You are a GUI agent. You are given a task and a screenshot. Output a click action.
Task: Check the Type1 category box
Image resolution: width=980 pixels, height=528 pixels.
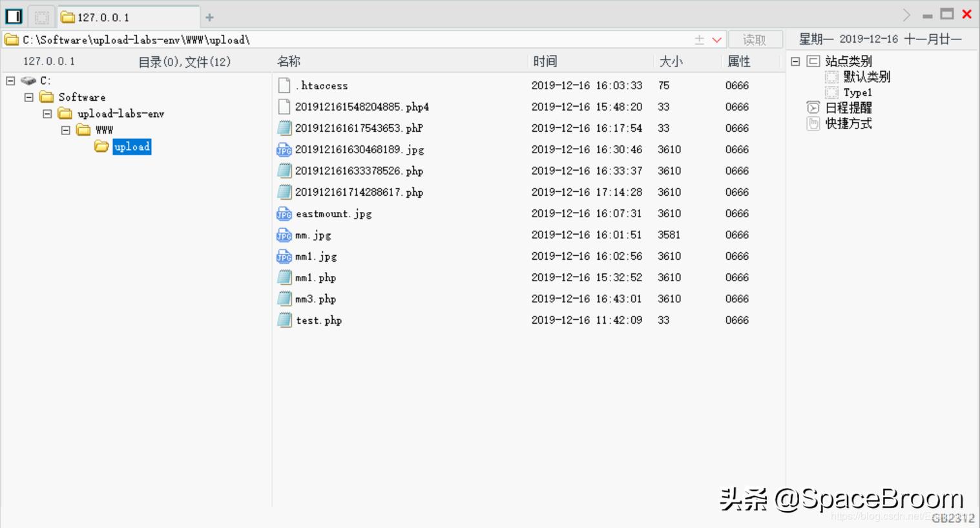(x=830, y=92)
